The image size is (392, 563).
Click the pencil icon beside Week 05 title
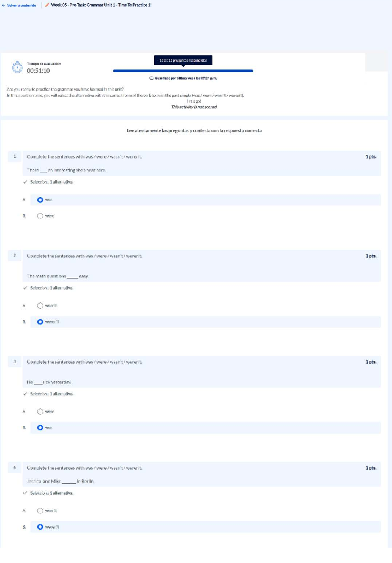pyautogui.click(x=47, y=5)
